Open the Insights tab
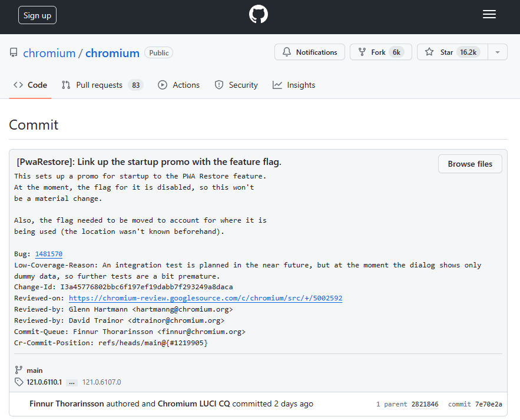 coord(294,85)
